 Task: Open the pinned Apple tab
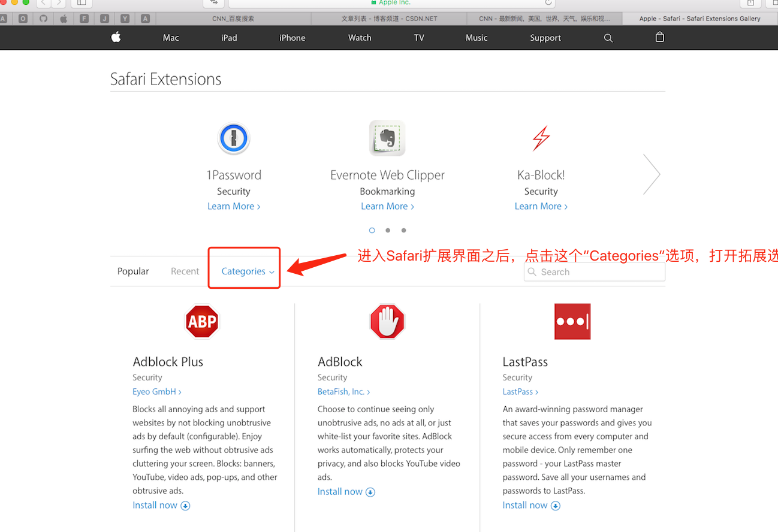point(64,19)
